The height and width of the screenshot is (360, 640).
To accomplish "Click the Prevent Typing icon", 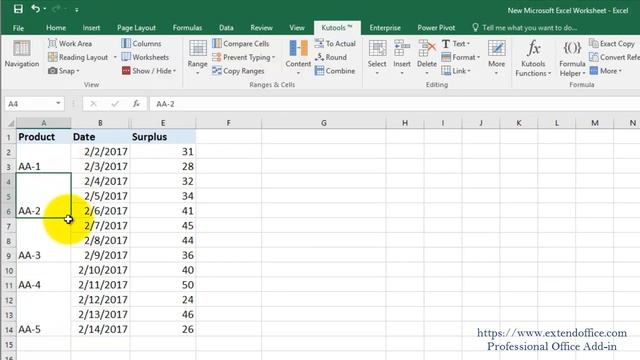I will [217, 57].
